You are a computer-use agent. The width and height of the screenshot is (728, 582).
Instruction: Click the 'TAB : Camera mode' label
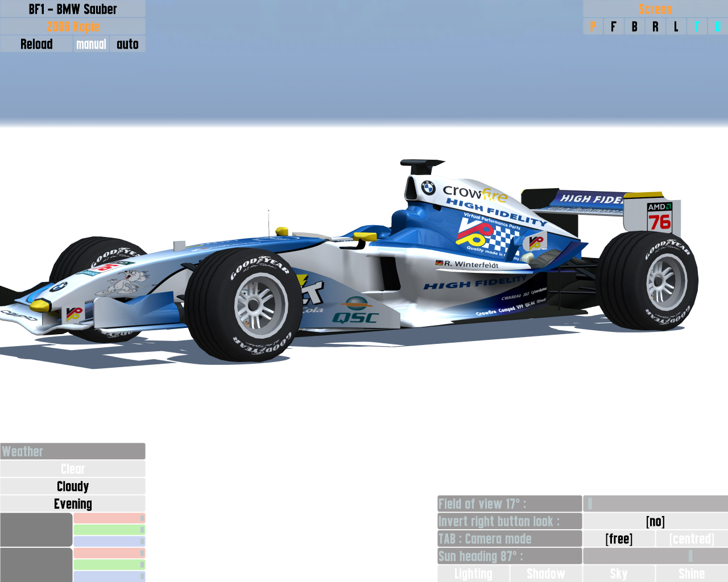(x=510, y=539)
